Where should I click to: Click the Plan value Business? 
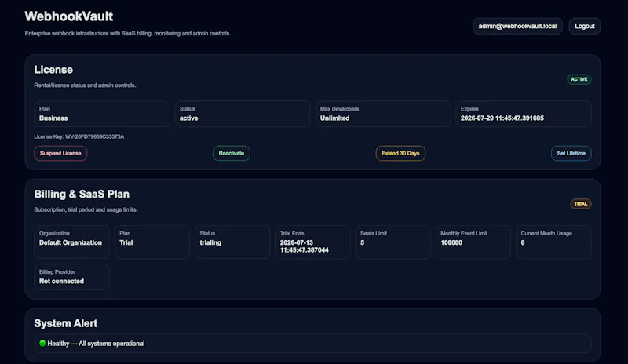coord(53,118)
